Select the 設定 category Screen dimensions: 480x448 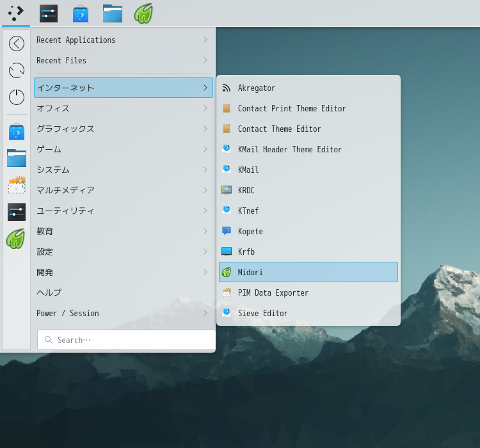tap(124, 252)
